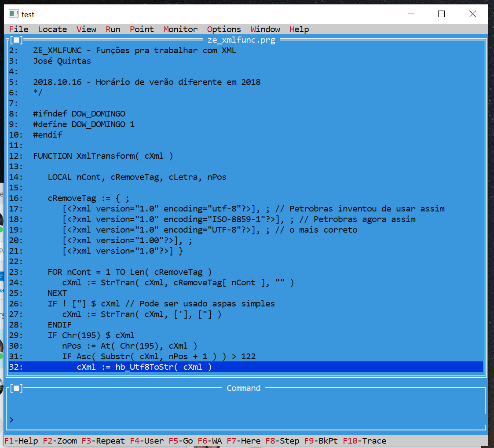The image size is (494, 448).
Task: Select highlighted line 32 hb_Utf8ToStr
Action: tap(144, 367)
